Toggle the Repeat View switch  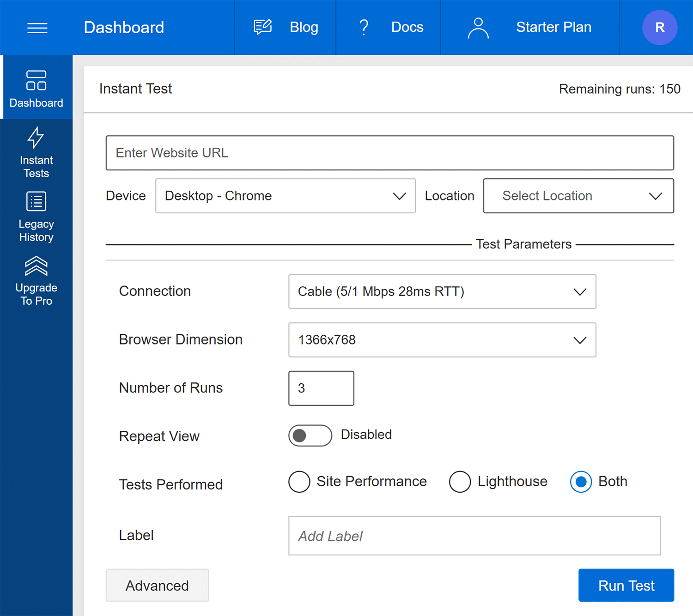click(310, 435)
